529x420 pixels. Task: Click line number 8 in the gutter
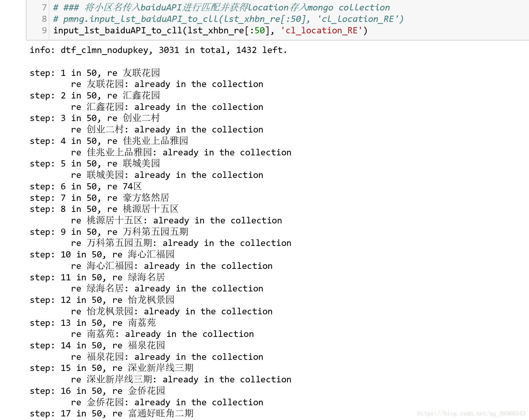44,19
